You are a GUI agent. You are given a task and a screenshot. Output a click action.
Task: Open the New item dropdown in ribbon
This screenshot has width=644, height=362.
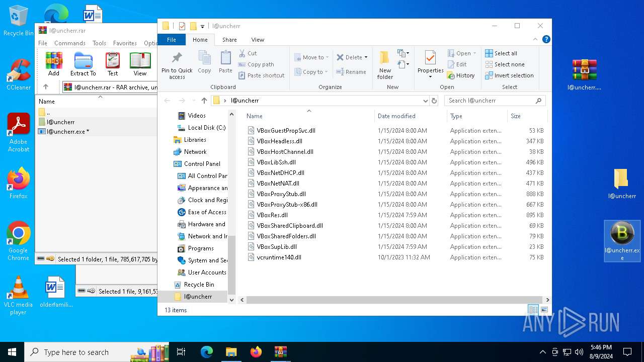tap(403, 53)
